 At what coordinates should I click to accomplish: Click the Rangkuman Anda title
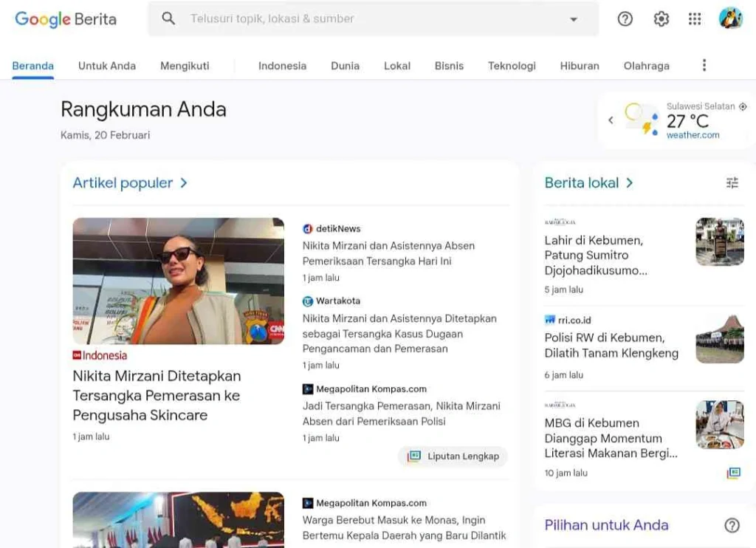coord(143,109)
